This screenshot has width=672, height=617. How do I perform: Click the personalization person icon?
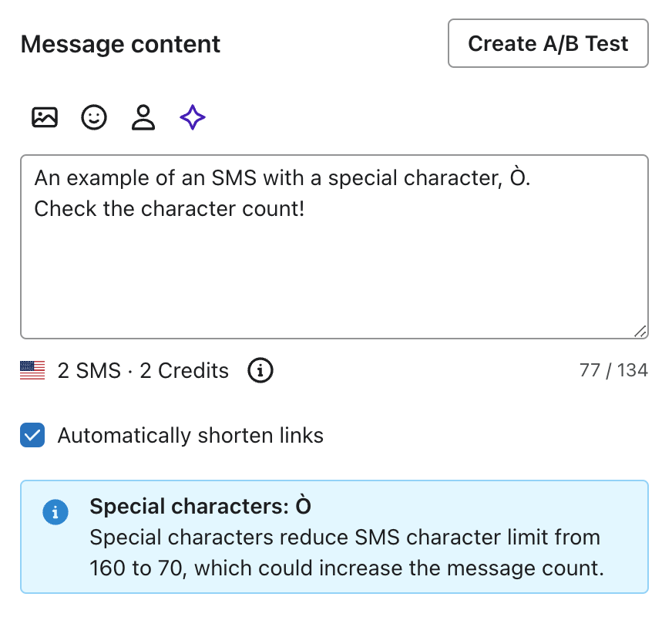143,118
